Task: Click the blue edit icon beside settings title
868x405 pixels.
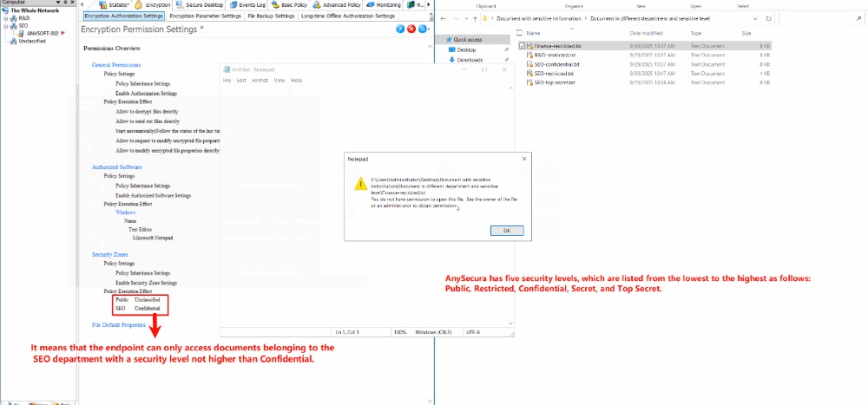Action: click(400, 29)
